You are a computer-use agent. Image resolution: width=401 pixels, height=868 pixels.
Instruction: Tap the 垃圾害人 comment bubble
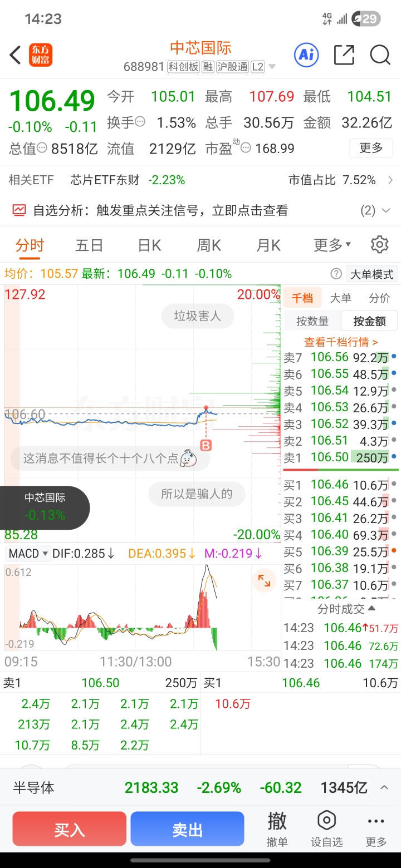pyautogui.click(x=198, y=316)
